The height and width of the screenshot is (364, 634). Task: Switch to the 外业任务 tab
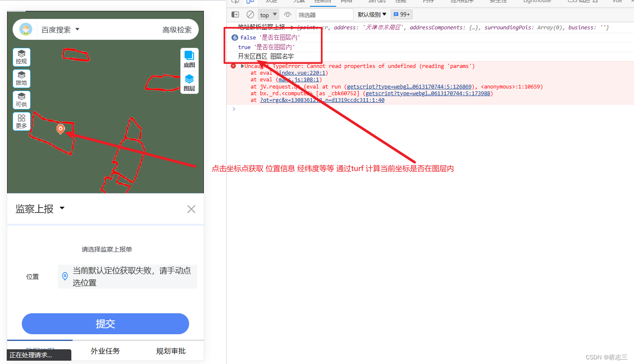(x=105, y=351)
